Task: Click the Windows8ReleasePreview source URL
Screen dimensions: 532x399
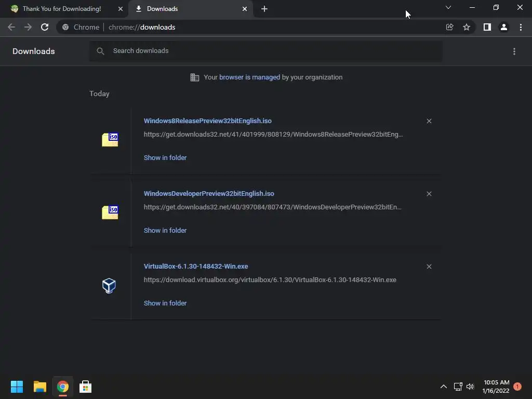Action: pos(273,135)
